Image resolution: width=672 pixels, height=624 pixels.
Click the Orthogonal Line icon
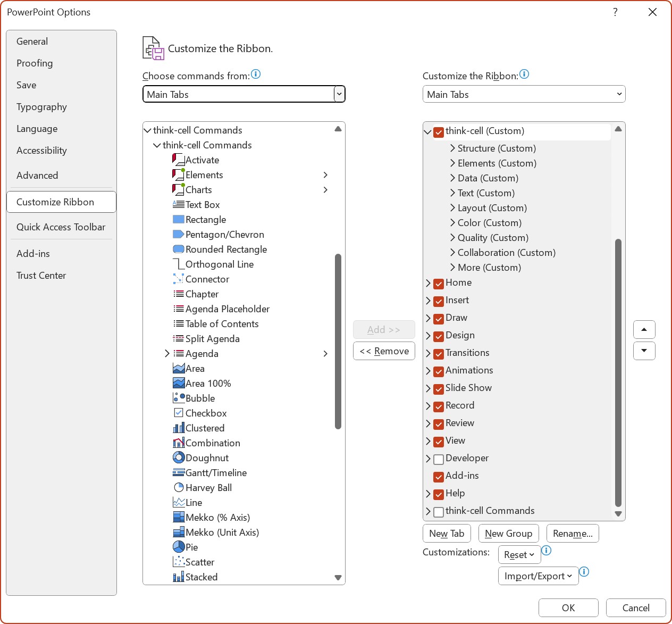(178, 264)
